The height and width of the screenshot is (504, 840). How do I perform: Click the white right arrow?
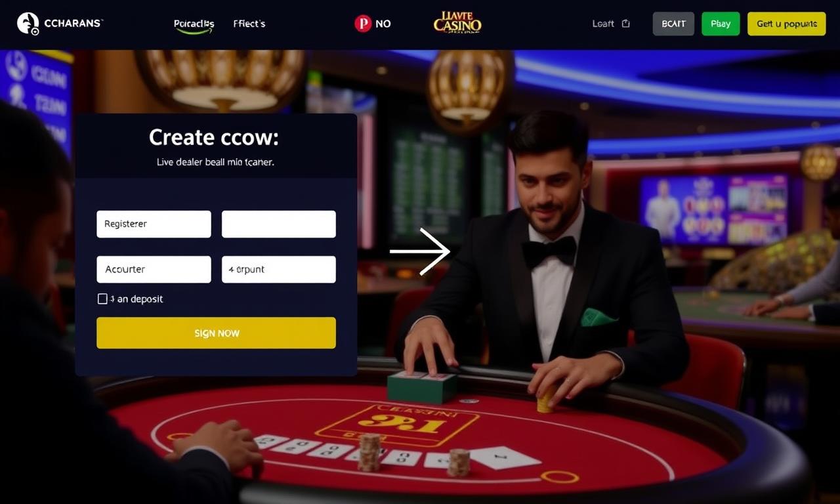click(x=420, y=251)
